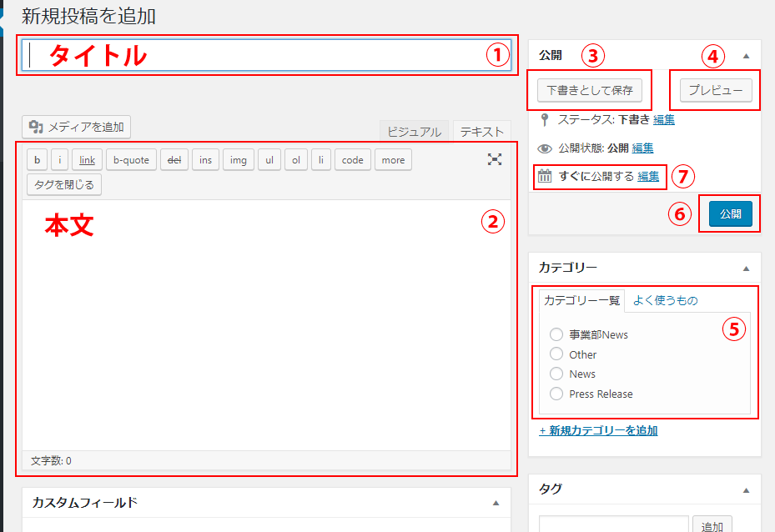Select the 事業部News category radio
The height and width of the screenshot is (532, 775).
coord(556,334)
